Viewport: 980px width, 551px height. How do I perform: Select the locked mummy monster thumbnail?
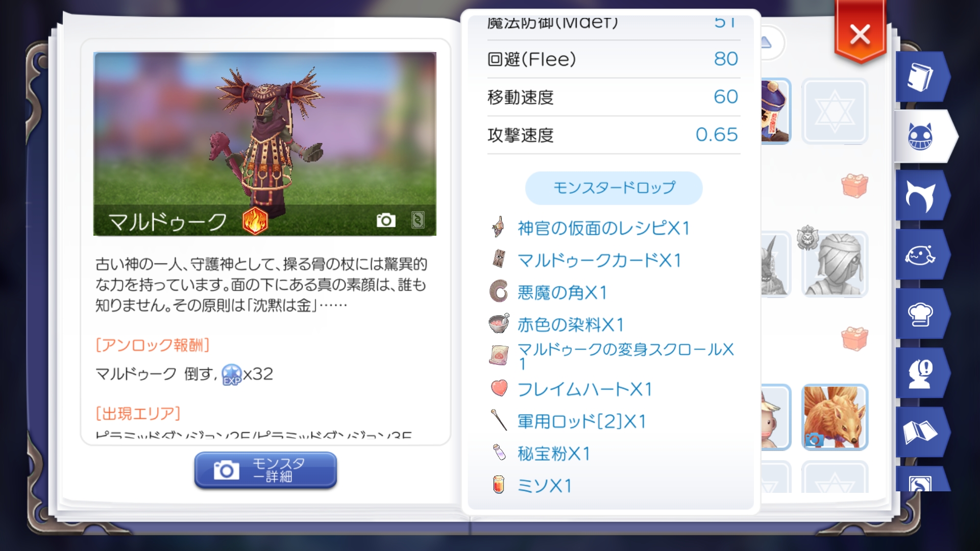(x=834, y=264)
